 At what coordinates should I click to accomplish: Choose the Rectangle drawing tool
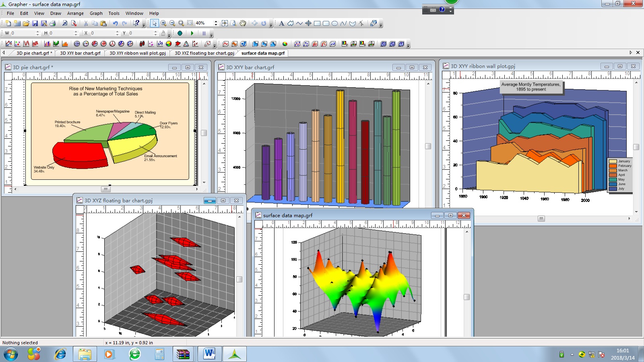coord(317,23)
